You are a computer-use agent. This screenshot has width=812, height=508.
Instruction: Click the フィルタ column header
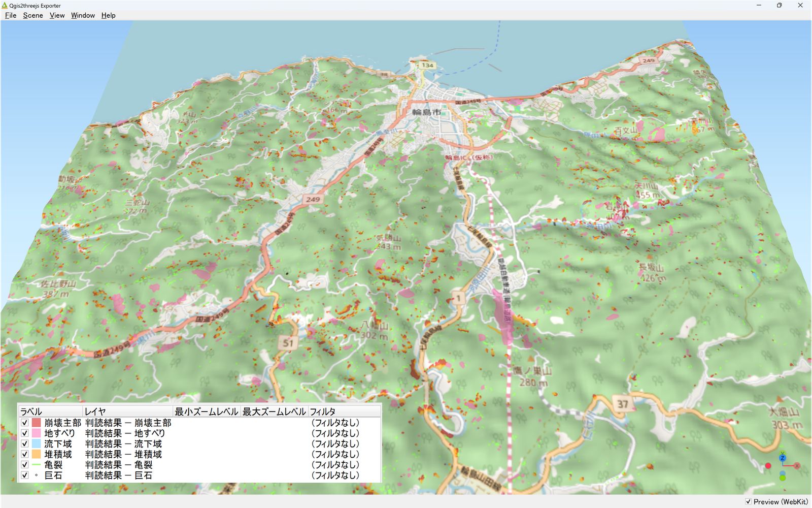pos(344,411)
